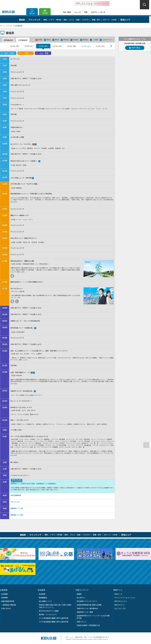Open 自転車交通安全CMコンテスト banner
Image resolution: width=151 pixels, height=644 pixels.
pyautogui.click(x=95, y=554)
